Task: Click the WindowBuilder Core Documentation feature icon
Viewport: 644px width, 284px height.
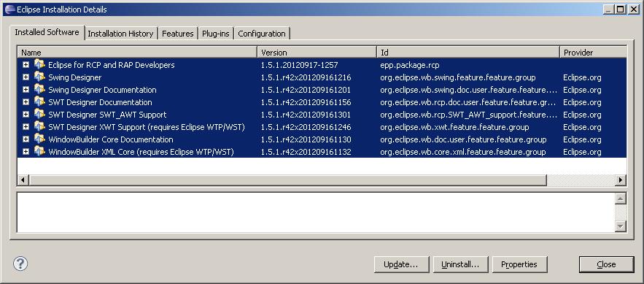Action: (x=39, y=139)
